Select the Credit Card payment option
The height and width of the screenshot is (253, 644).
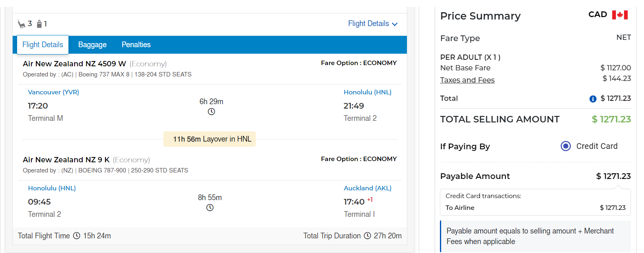click(x=566, y=146)
